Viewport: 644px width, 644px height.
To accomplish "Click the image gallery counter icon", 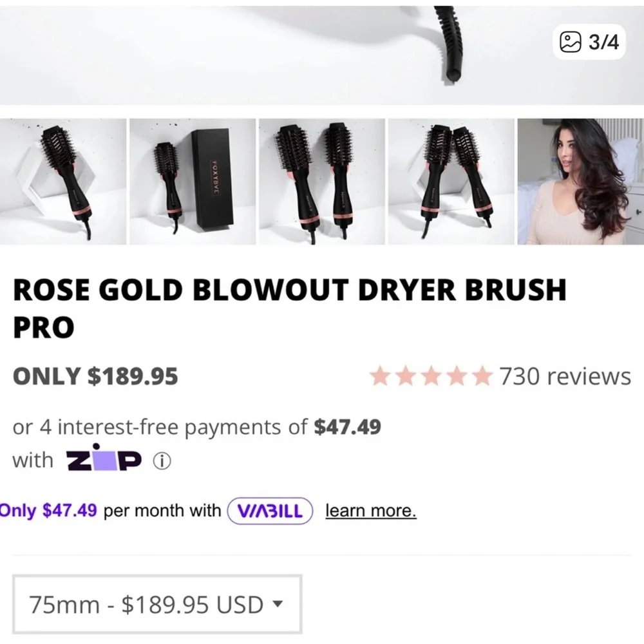I will click(570, 43).
